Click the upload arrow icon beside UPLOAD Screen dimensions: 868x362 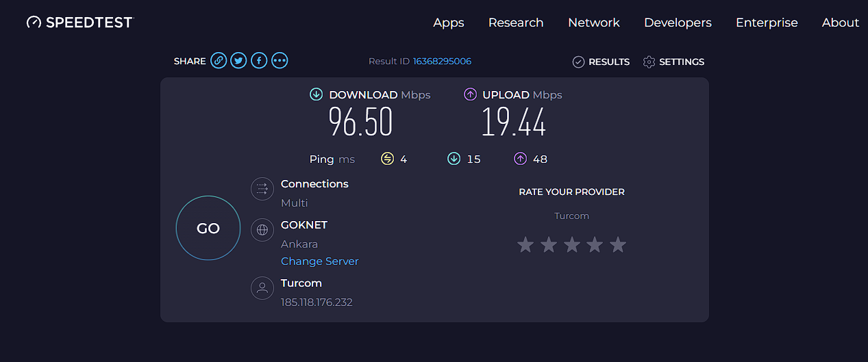tap(470, 94)
